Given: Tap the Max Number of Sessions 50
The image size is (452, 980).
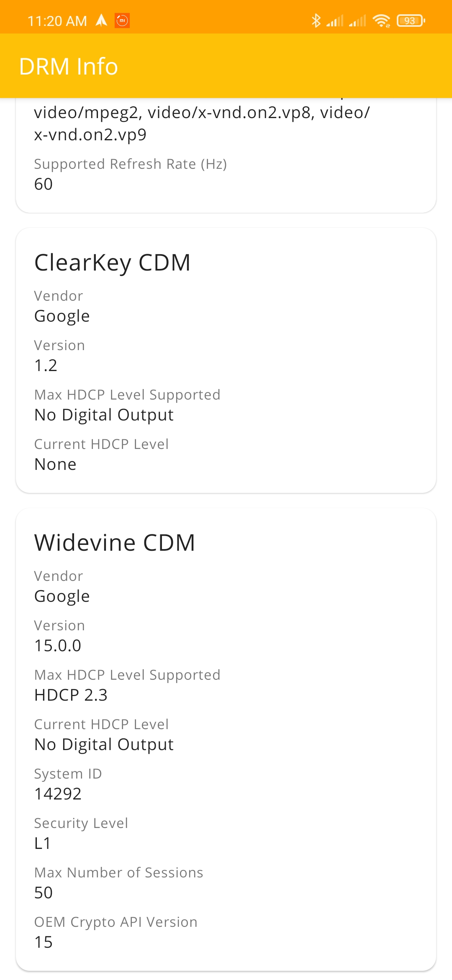Looking at the screenshot, I should [x=44, y=892].
